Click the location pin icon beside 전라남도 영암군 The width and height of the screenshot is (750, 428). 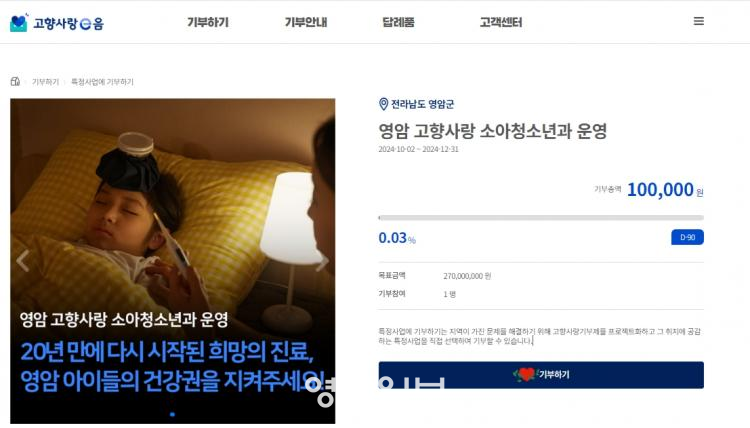[x=383, y=104]
